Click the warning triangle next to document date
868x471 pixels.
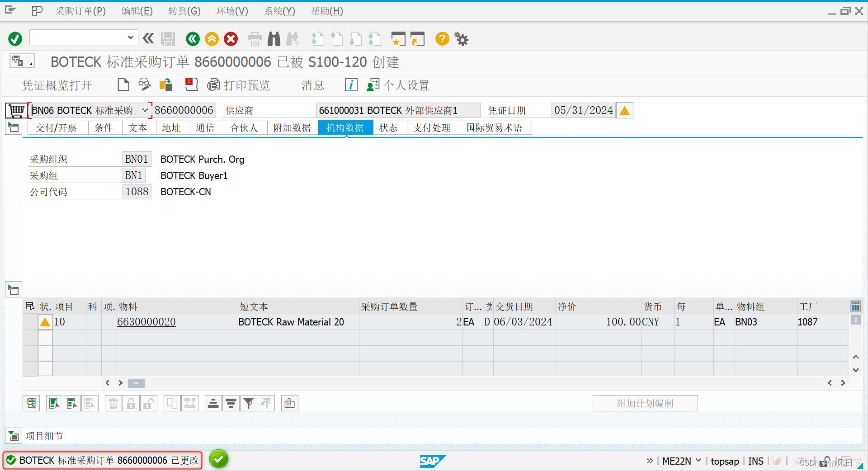(x=624, y=110)
